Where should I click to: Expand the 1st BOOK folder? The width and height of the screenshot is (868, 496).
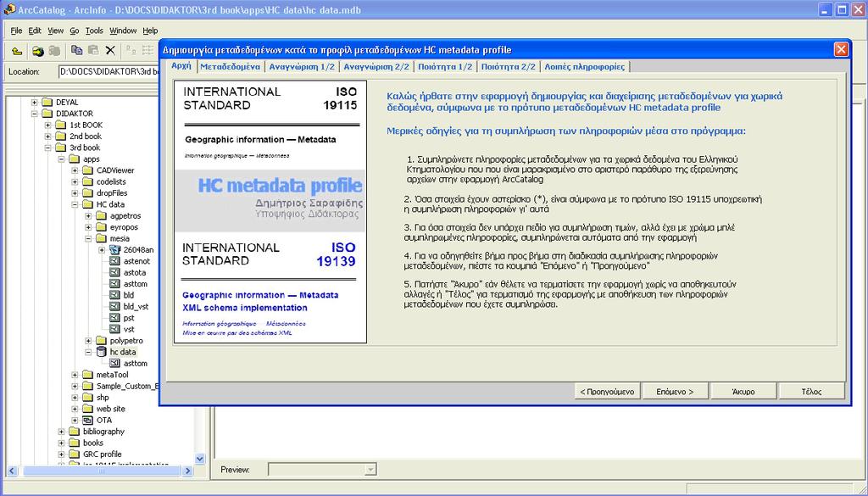point(47,125)
